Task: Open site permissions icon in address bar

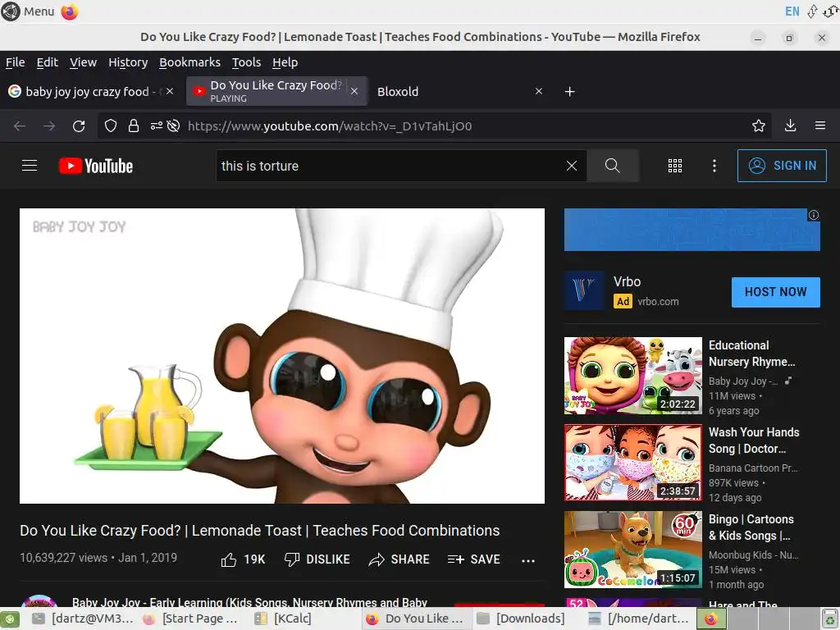Action: click(156, 126)
